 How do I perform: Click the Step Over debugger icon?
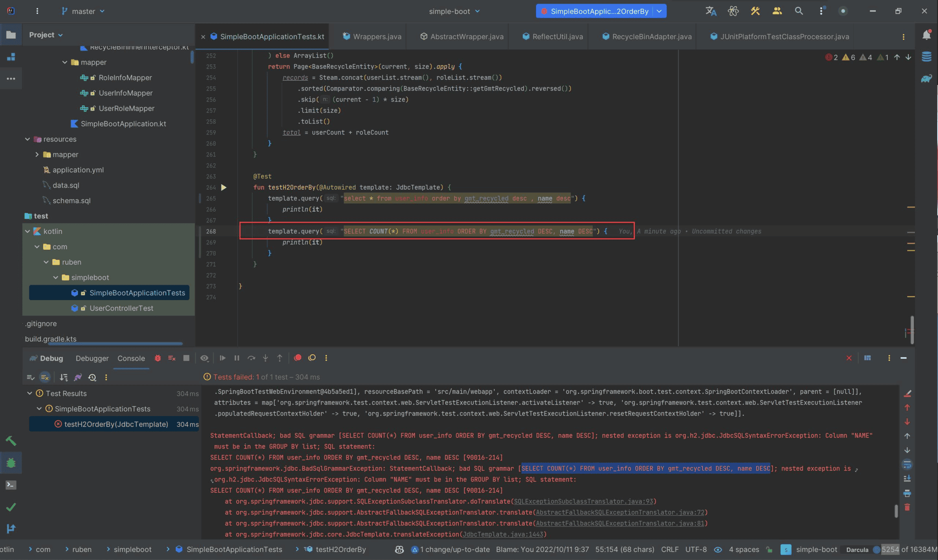[x=251, y=358]
